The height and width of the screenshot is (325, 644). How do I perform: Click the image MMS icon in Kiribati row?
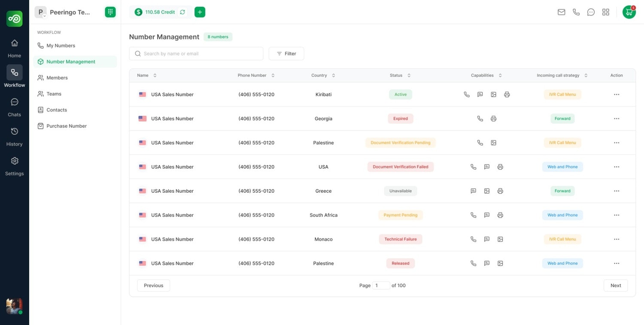tap(493, 94)
